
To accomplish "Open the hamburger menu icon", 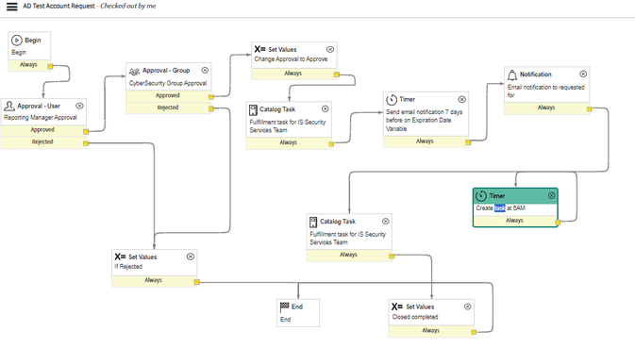I will (12, 7).
